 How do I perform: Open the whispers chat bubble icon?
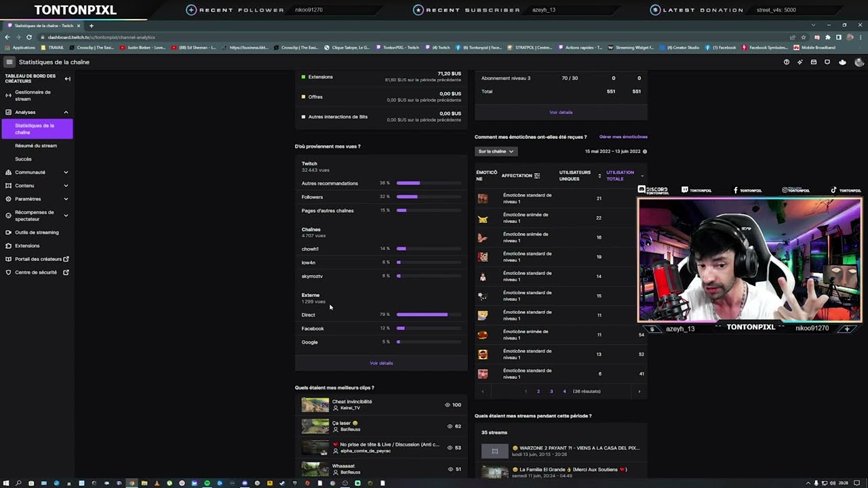click(x=827, y=62)
